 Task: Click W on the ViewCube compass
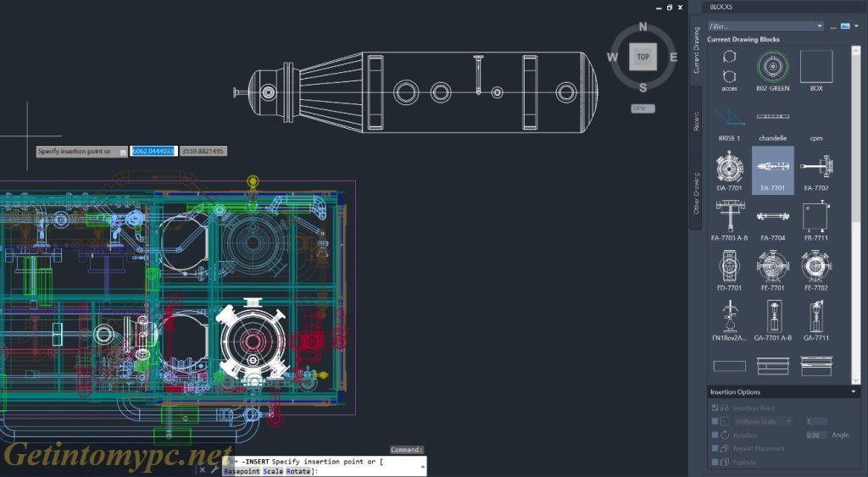[612, 57]
